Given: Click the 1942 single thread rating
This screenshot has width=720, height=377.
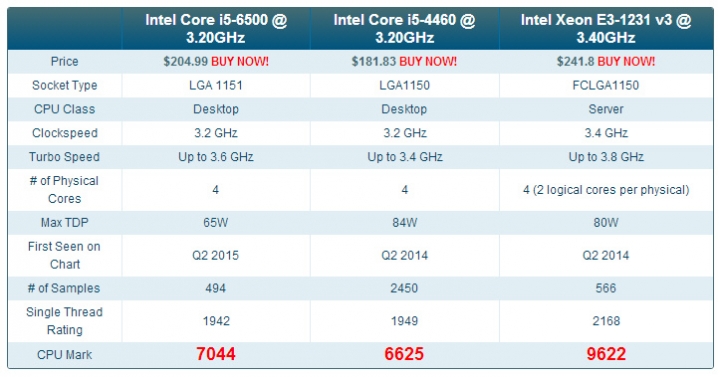Looking at the screenshot, I should 216,321.
